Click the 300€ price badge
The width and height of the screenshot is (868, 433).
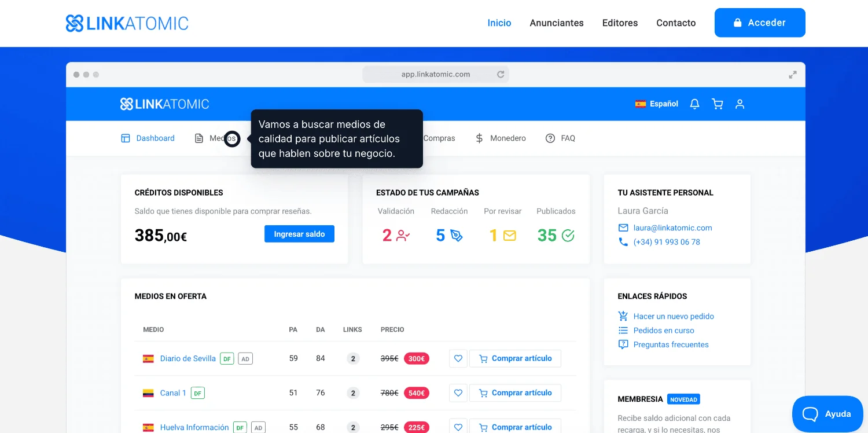click(417, 359)
